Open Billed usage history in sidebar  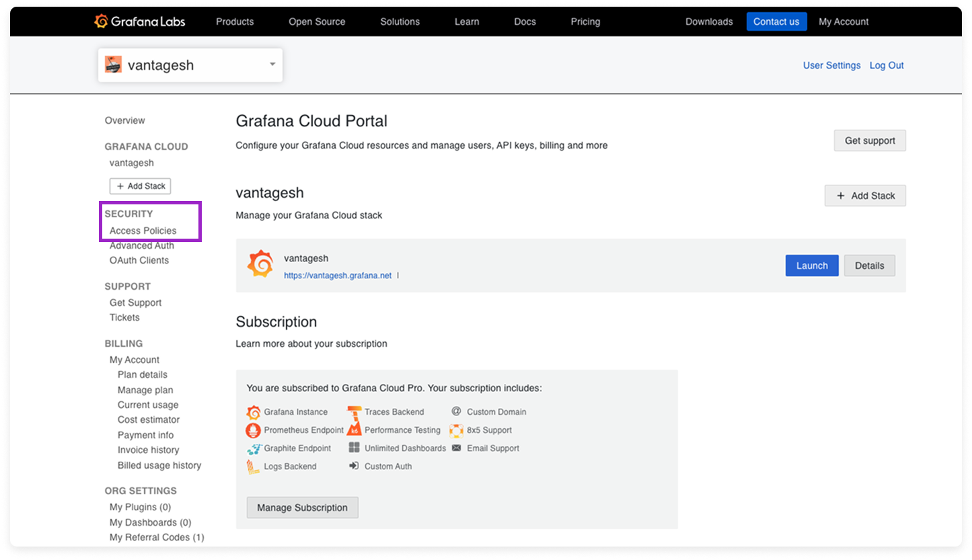click(x=159, y=465)
